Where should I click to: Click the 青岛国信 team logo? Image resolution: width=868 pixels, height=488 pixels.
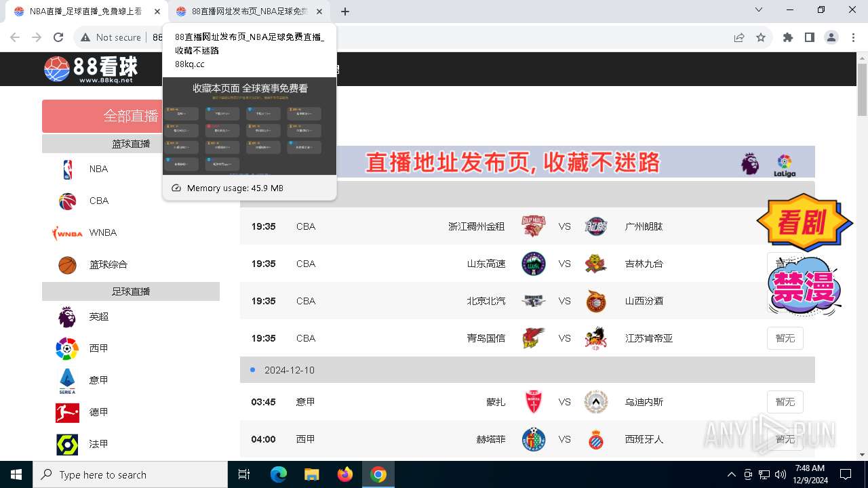click(x=533, y=338)
